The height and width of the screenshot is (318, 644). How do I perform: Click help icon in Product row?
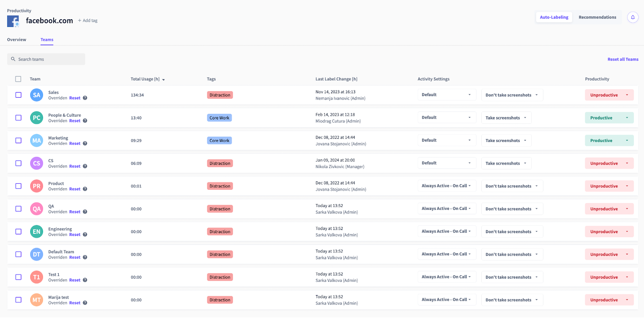(85, 189)
